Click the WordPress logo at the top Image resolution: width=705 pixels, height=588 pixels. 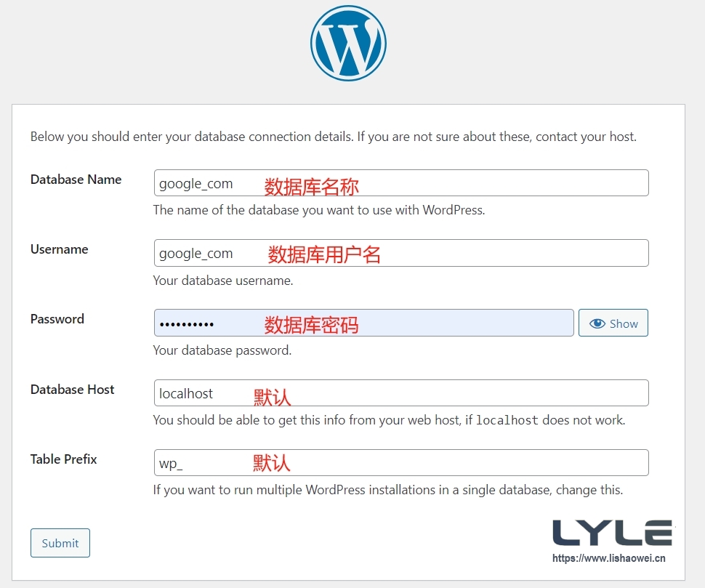(348, 42)
